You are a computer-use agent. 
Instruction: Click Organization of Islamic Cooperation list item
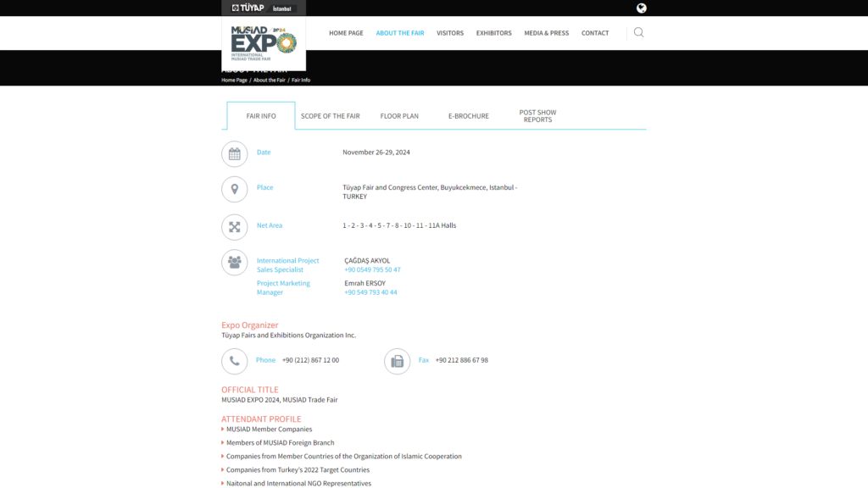click(344, 457)
